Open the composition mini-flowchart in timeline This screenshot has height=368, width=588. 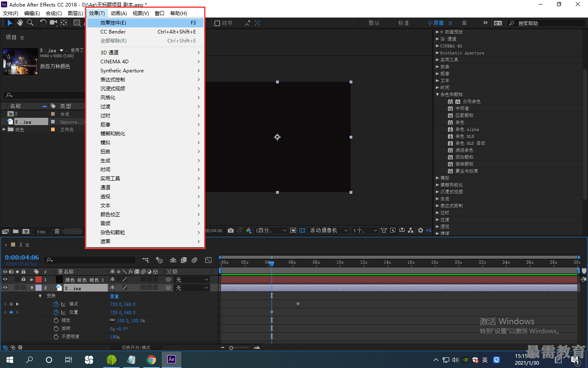coord(146,260)
